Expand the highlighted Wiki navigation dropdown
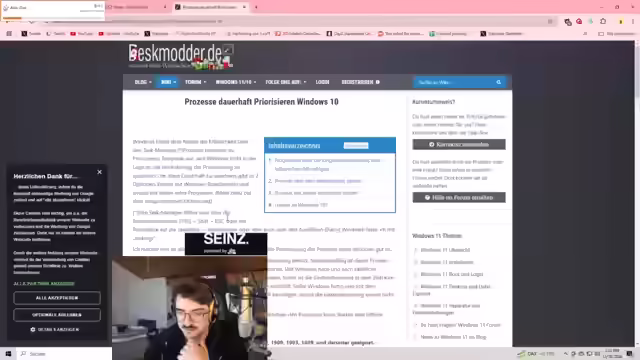 click(168, 82)
